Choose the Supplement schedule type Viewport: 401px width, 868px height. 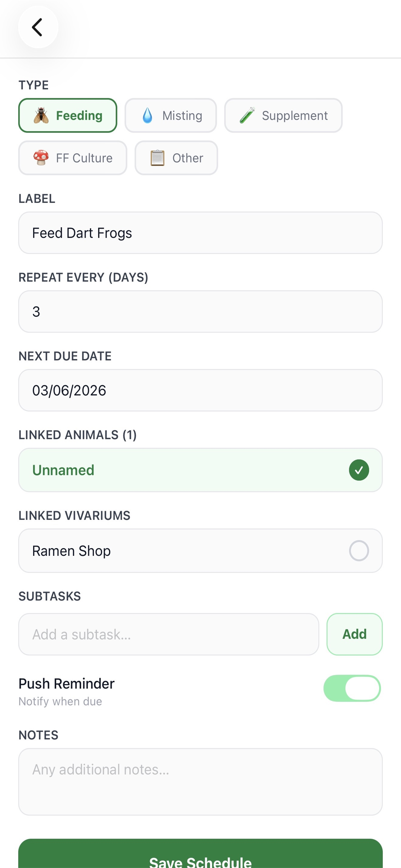click(283, 116)
